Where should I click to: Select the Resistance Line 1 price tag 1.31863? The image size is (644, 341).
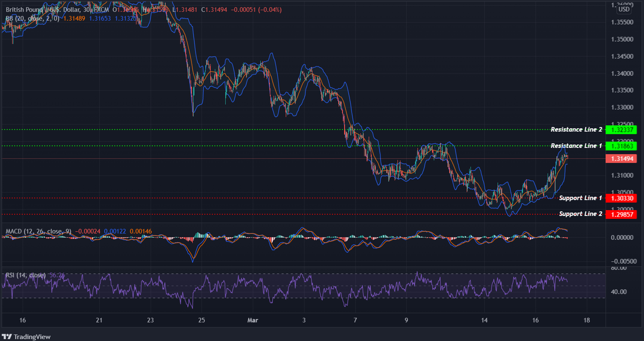(621, 146)
